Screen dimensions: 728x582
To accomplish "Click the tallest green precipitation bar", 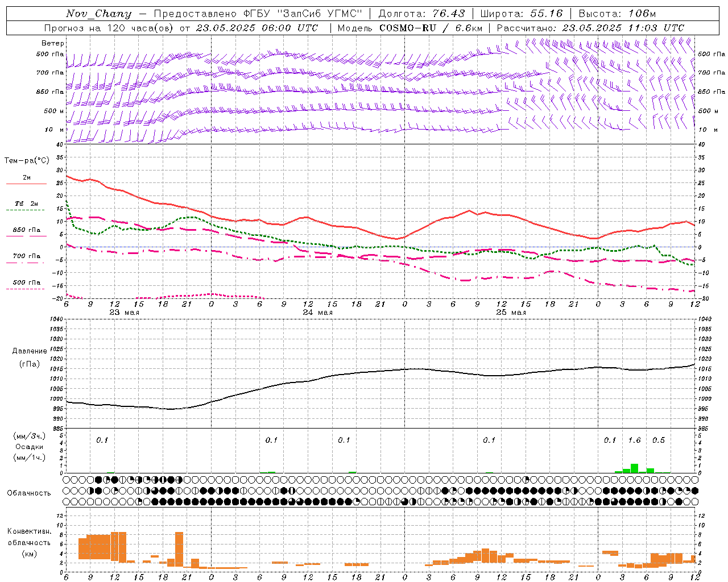I will [634, 468].
